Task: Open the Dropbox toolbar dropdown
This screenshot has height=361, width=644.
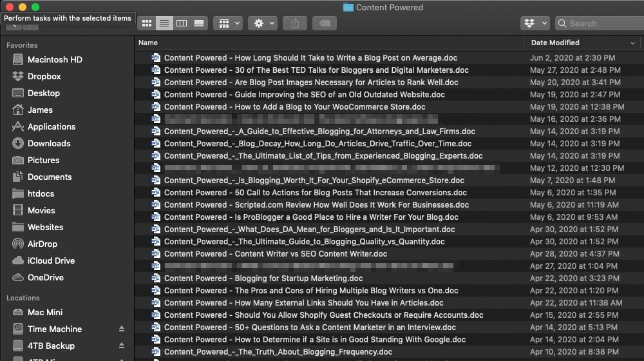Action: click(534, 23)
